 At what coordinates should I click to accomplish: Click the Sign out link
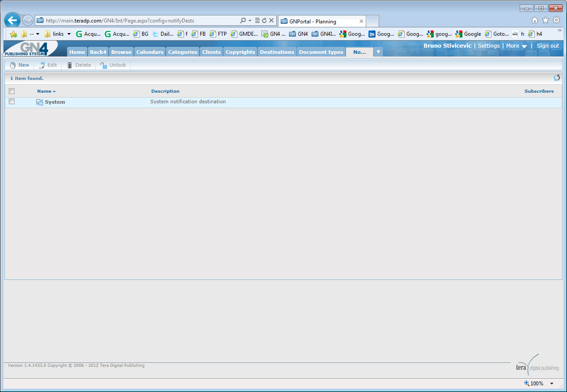pyautogui.click(x=548, y=46)
